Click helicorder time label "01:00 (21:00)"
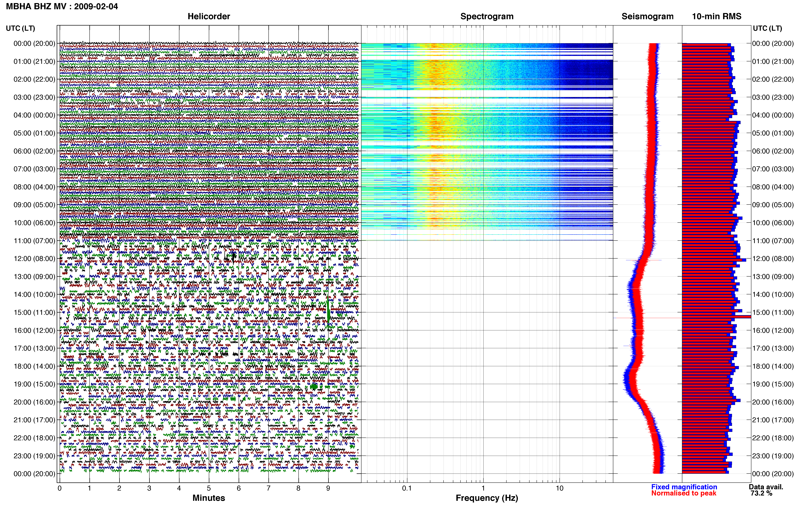Image resolution: width=812 pixels, height=508 pixels. click(34, 62)
